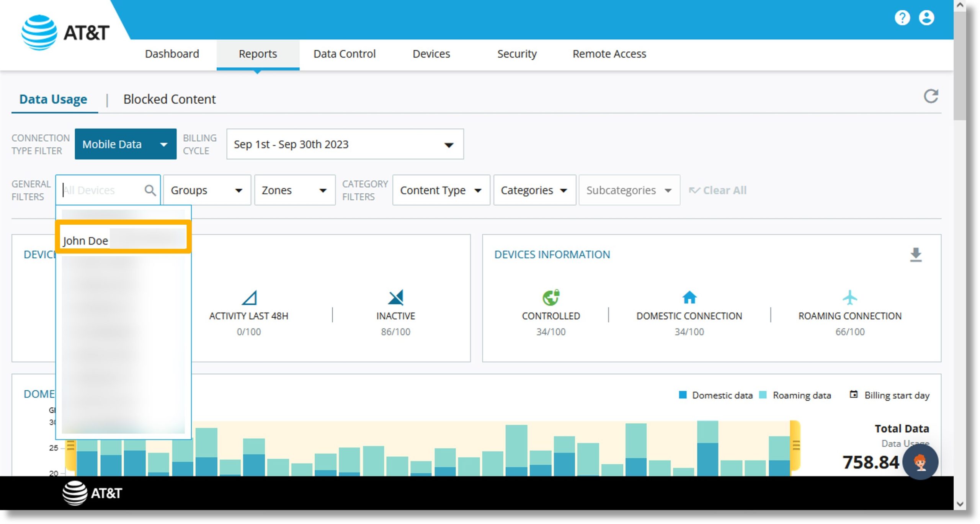Open the Devices tab
The image size is (980, 524).
(x=431, y=54)
